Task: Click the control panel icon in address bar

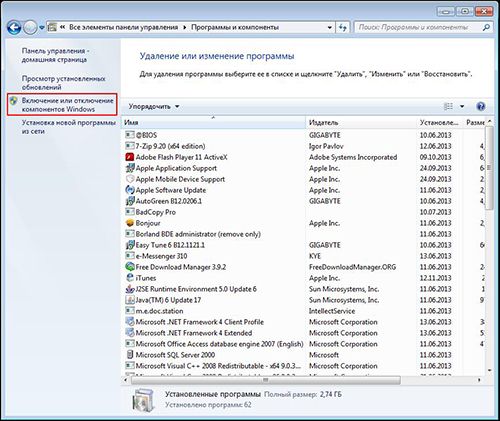Action: 52,27
